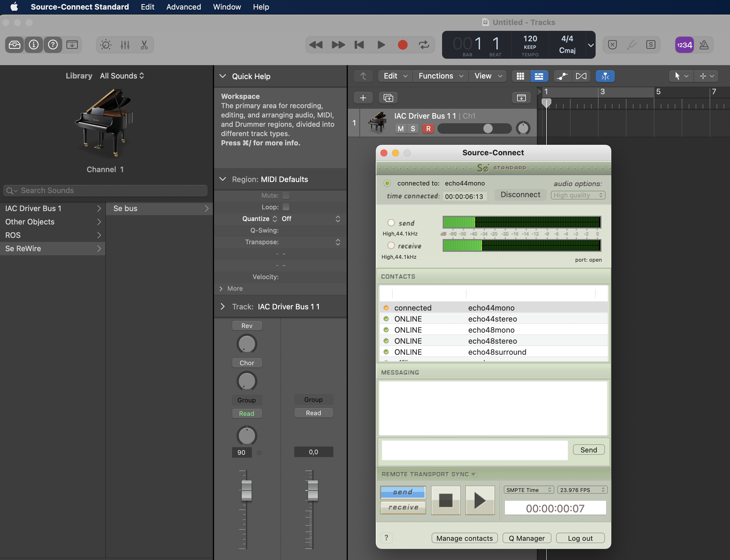The height and width of the screenshot is (560, 730).
Task: Click the track volume slider knob
Action: (488, 129)
